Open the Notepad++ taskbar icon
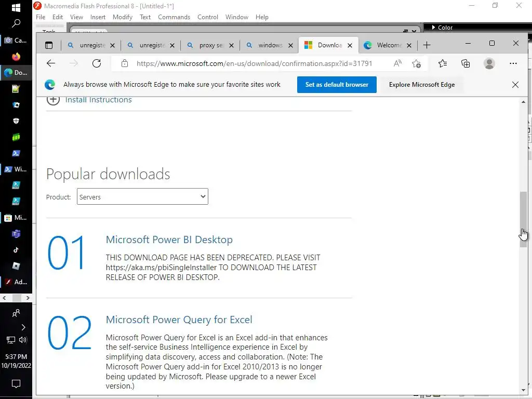Screen dimensions: 532x399 16,88
